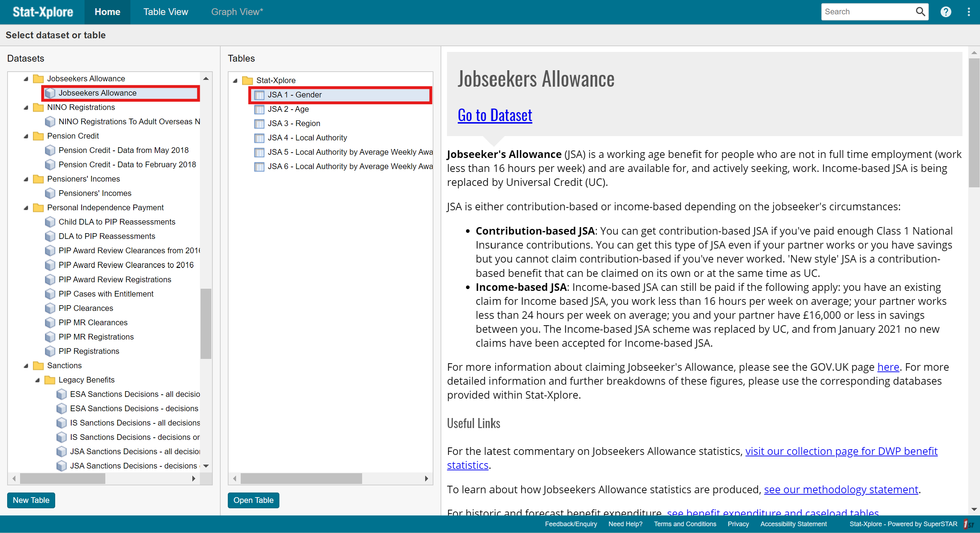The width and height of the screenshot is (980, 533).
Task: Open the Accessibility Statement footer link
Action: coord(793,524)
